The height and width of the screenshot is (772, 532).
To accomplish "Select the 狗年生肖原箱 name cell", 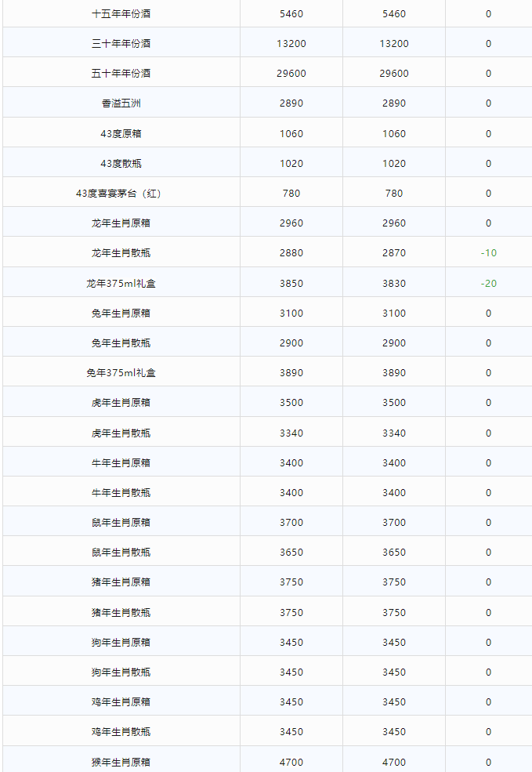I will (121, 643).
